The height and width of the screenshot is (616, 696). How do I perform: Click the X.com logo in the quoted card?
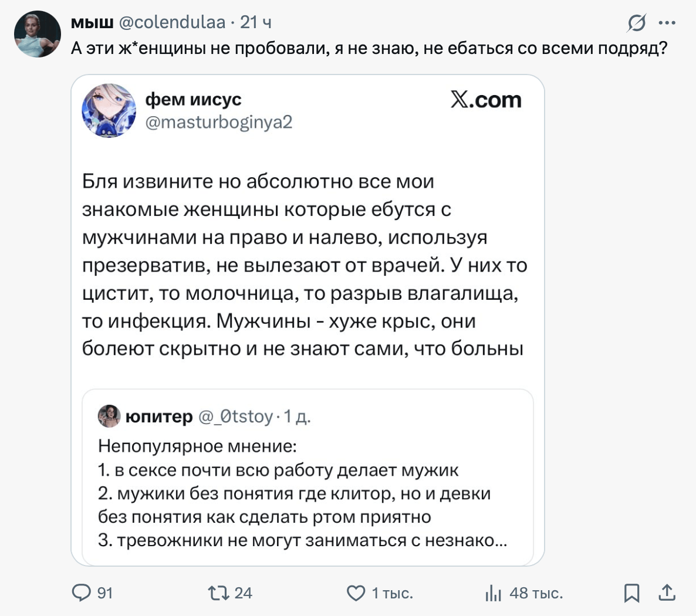click(486, 100)
